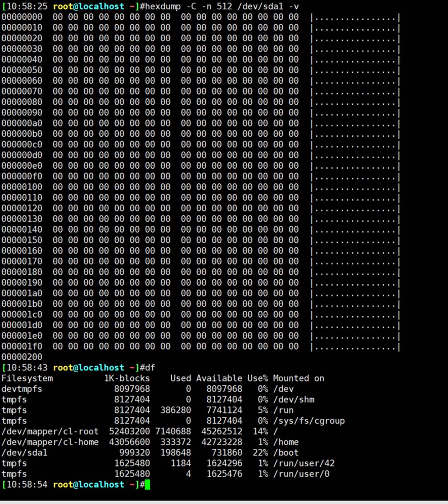Click the /dev/sda1 path in hexdump command

(x=260, y=7)
